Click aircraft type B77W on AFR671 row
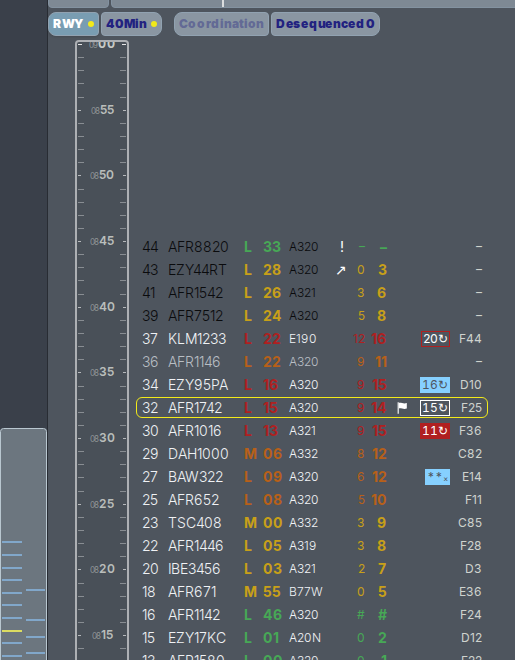This screenshot has height=660, width=515. pos(306,592)
